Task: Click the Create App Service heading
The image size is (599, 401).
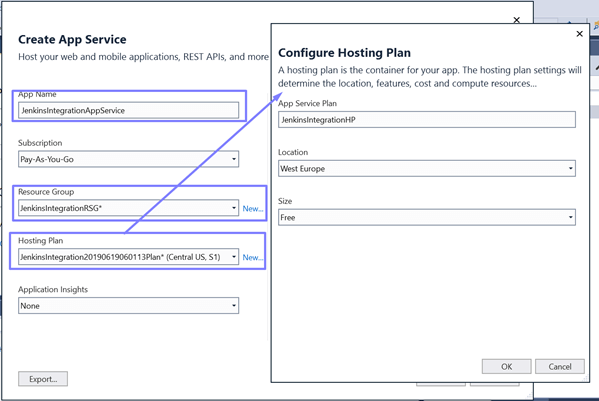Action: click(x=72, y=39)
